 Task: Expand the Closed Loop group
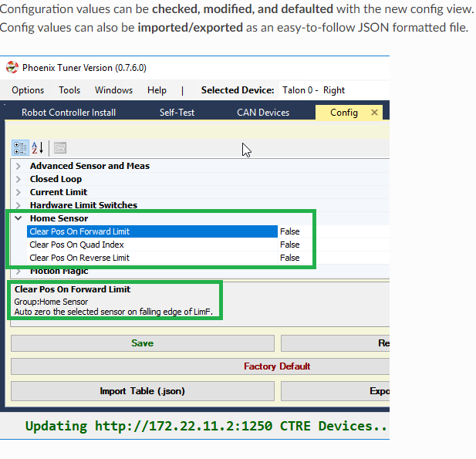[19, 179]
